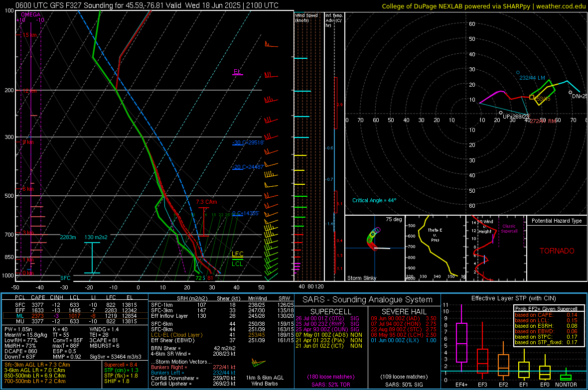Click the OMEGA label
Screen dimensions: 588x390
pos(31,14)
